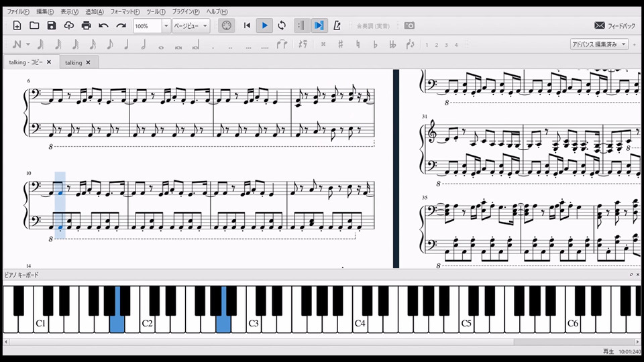Apply the double sharp accidental
This screenshot has height=362, width=644.
click(323, 44)
